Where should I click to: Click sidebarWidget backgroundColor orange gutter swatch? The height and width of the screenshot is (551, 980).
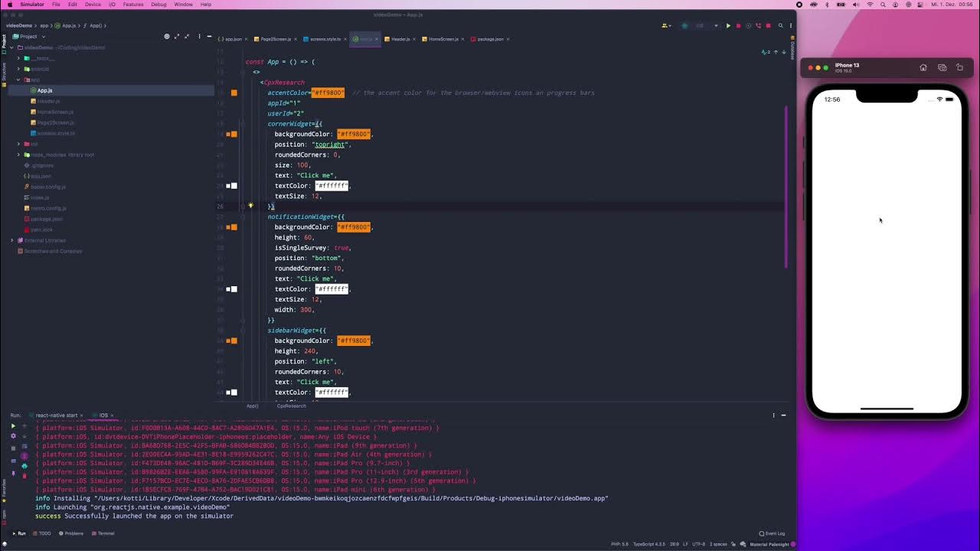coord(234,341)
